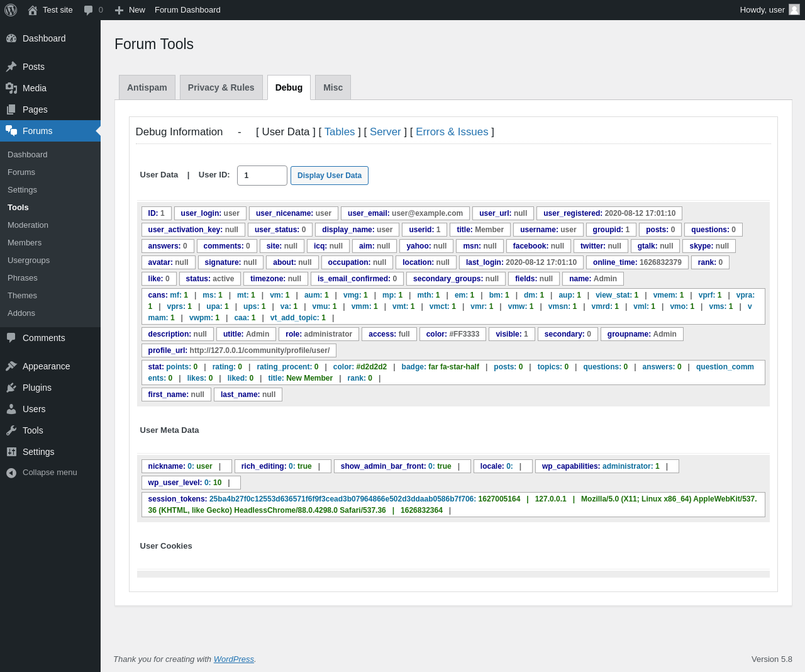The image size is (805, 672).
Task: Open the Errors & Issues link
Action: 452,132
